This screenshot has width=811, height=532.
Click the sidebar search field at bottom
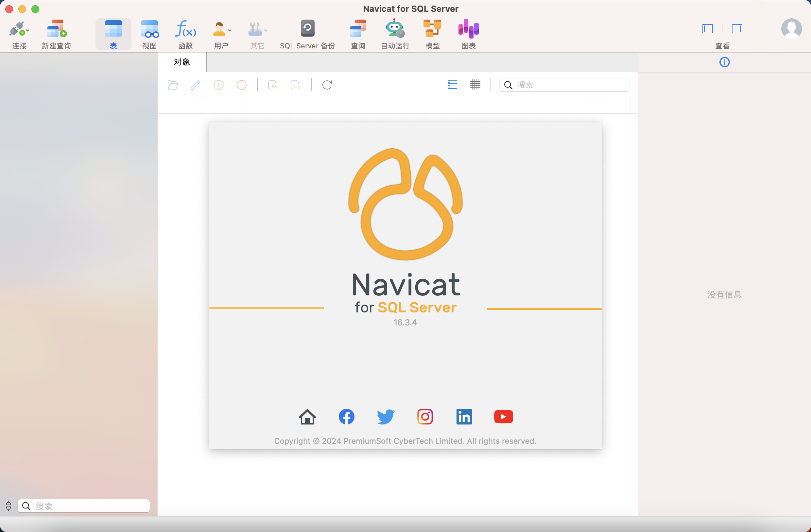tap(84, 506)
